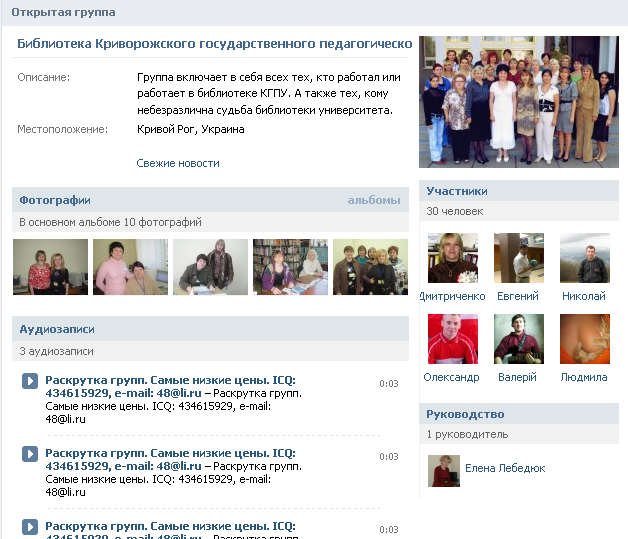Select the text 30 человек
Screen dimensions: 628x539
455,211
